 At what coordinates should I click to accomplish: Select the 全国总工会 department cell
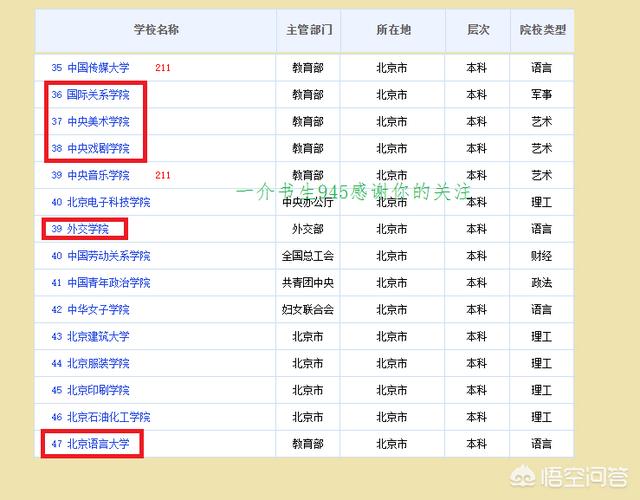(308, 256)
